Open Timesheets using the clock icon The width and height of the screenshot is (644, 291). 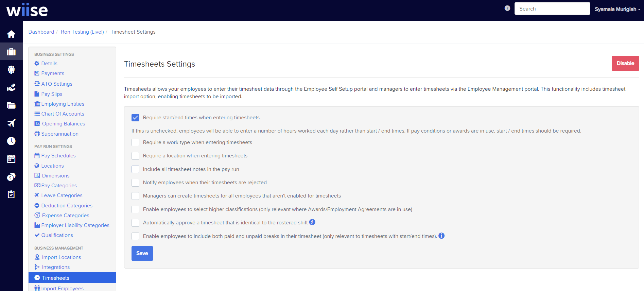pos(11,141)
